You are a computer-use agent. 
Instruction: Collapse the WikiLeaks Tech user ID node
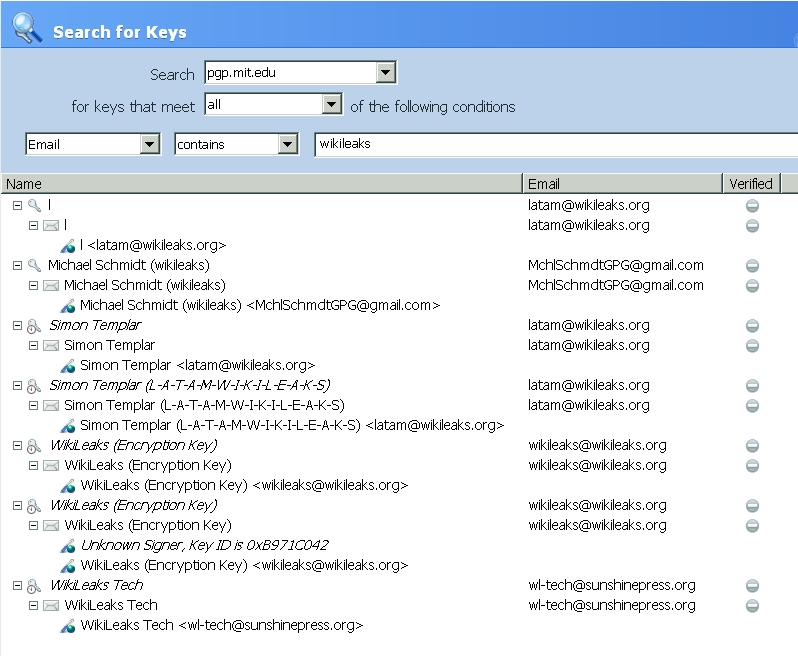(34, 606)
